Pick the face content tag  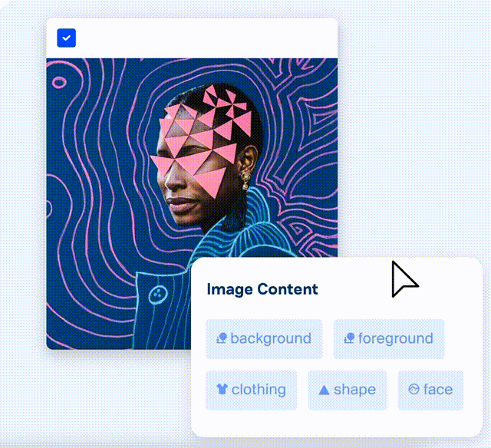pos(430,390)
